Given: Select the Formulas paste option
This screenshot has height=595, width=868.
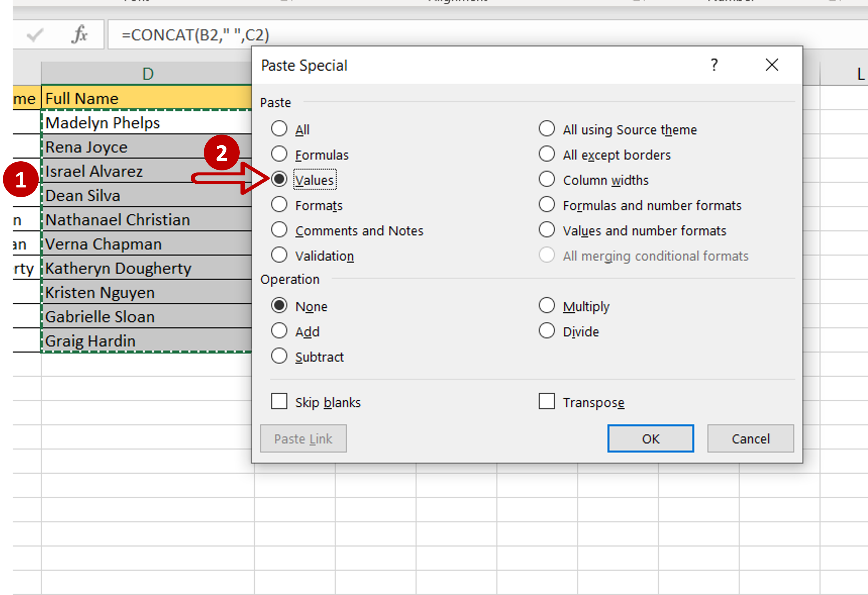Looking at the screenshot, I should 279,154.
